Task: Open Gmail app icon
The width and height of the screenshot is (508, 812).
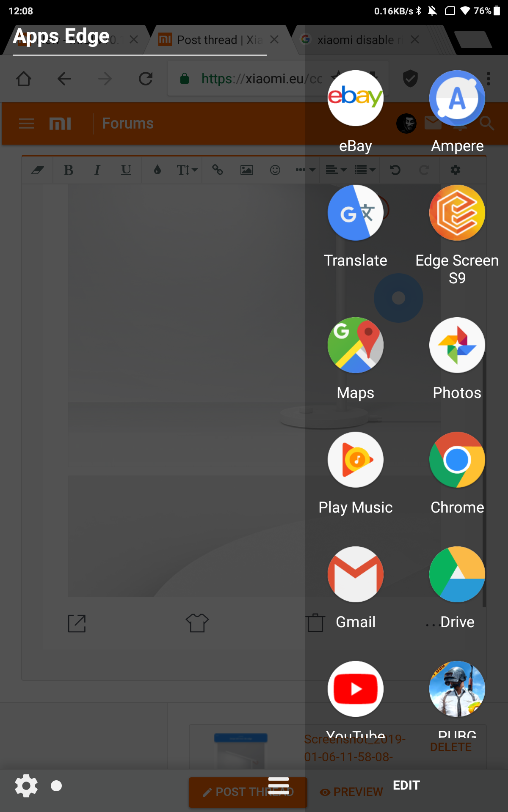Action: 356,574
